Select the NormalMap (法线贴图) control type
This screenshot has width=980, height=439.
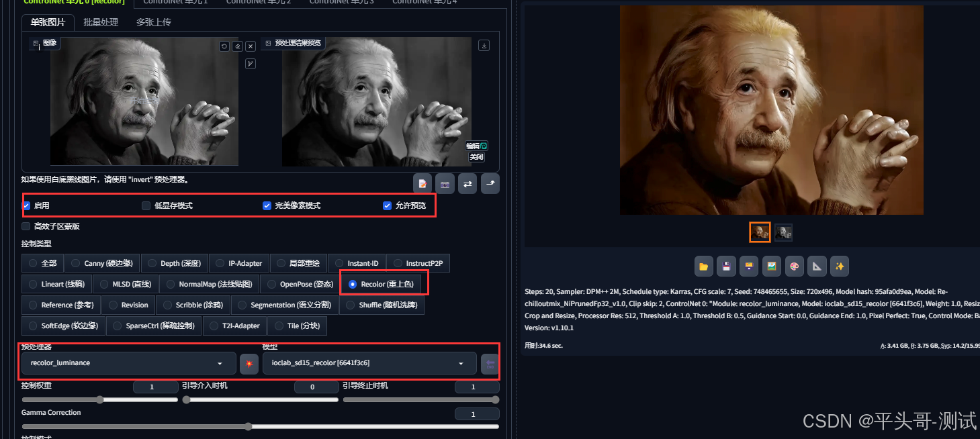pos(209,284)
